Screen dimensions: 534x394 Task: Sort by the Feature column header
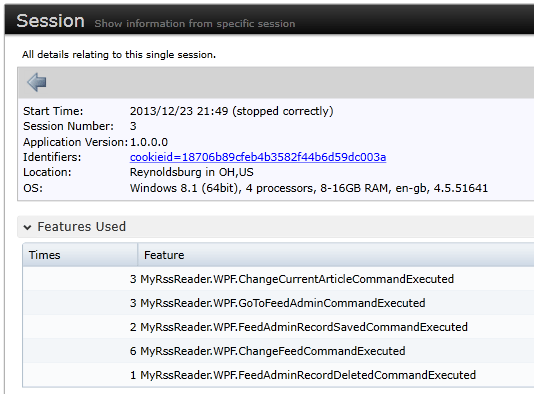pyautogui.click(x=336, y=255)
